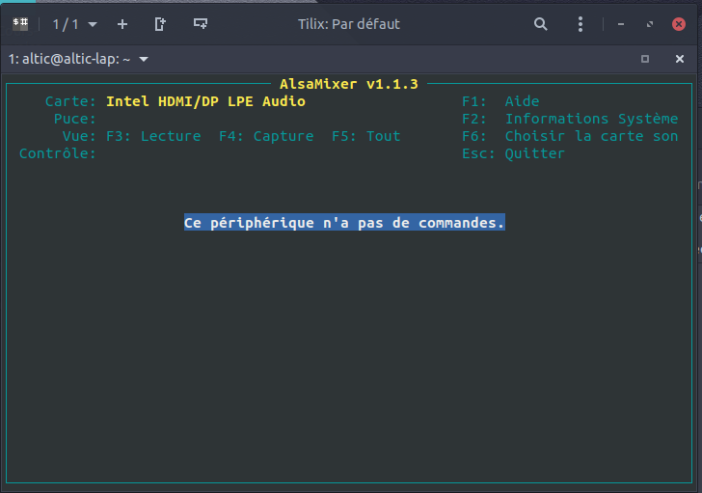Add terminal to the right icon
This screenshot has height=493, width=702.
(x=160, y=24)
